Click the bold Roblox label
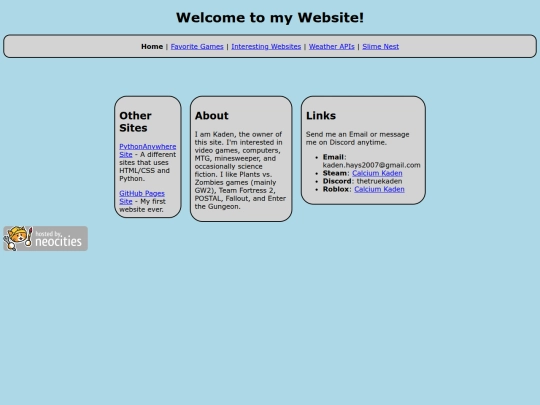The width and height of the screenshot is (540, 405). coord(336,189)
